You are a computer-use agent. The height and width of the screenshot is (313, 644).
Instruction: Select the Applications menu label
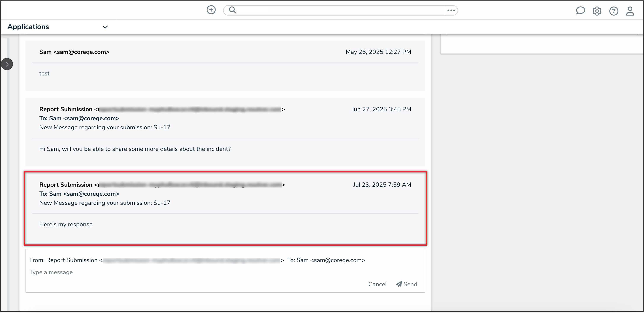tap(28, 27)
